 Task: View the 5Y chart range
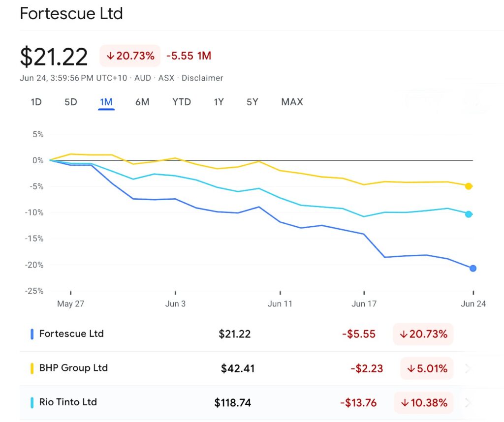tap(252, 102)
